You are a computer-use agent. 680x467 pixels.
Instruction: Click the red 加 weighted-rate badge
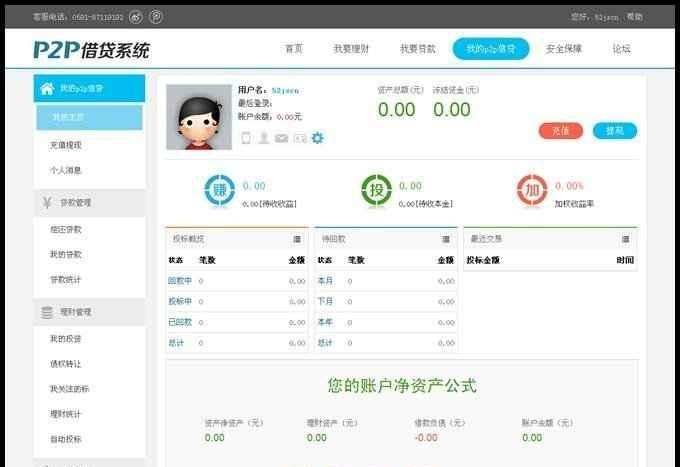click(532, 190)
